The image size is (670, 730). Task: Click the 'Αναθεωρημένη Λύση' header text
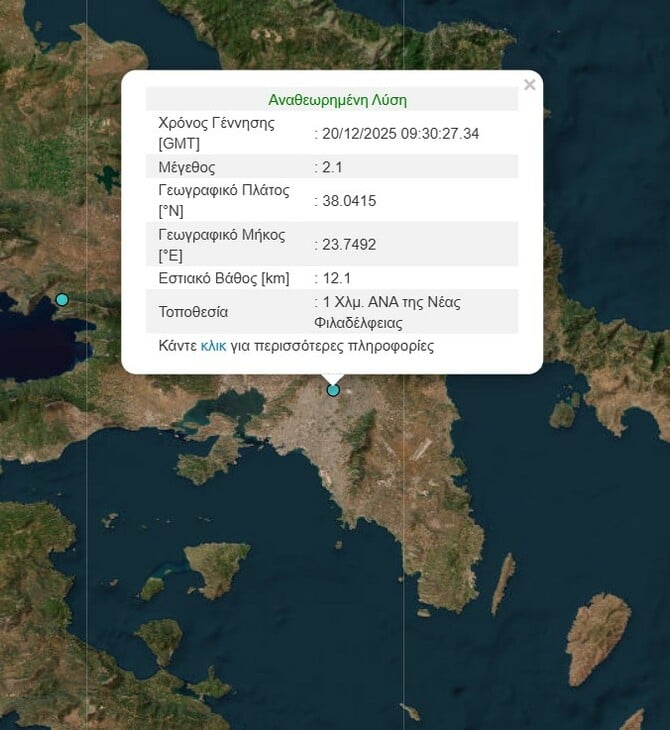coord(338,100)
